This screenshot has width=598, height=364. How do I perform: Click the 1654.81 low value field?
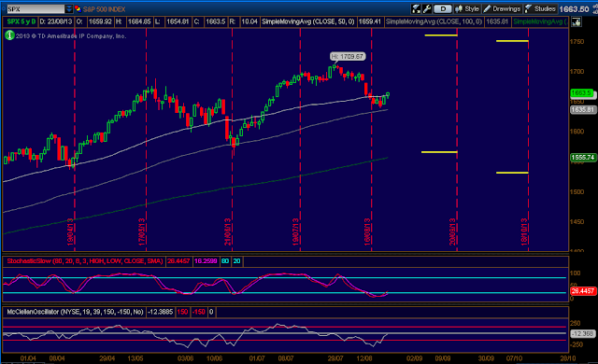click(178, 21)
